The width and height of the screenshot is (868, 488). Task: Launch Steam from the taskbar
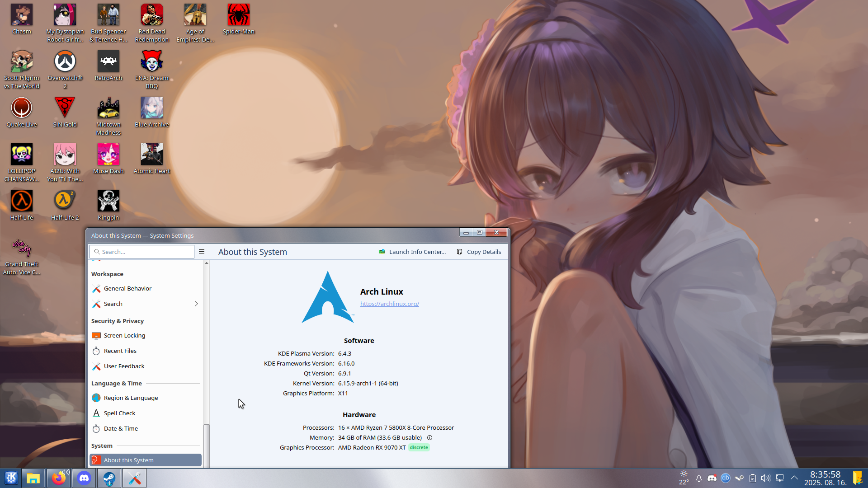109,478
